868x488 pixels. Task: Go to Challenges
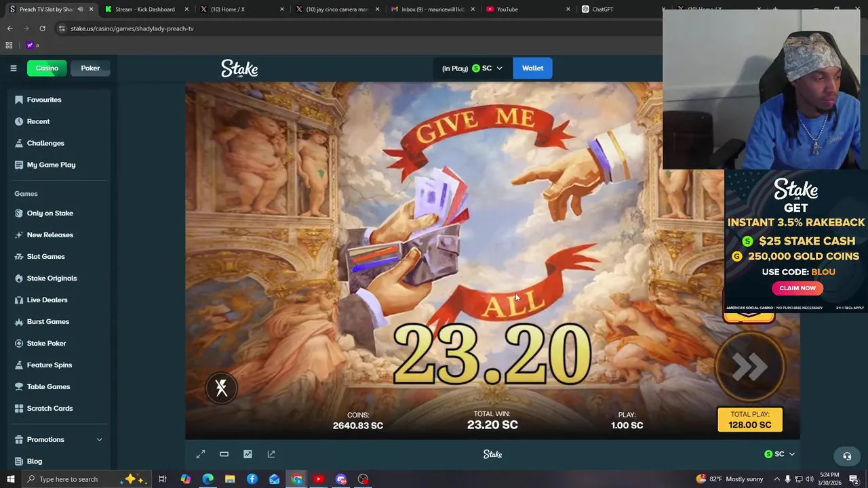click(x=45, y=143)
